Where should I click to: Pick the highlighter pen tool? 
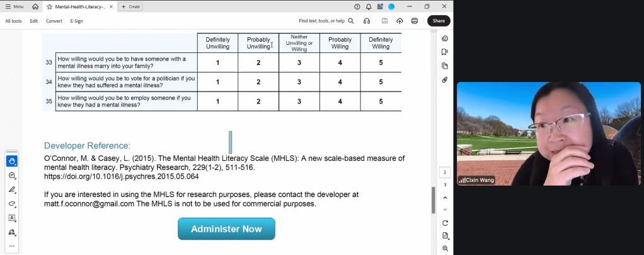[11, 189]
